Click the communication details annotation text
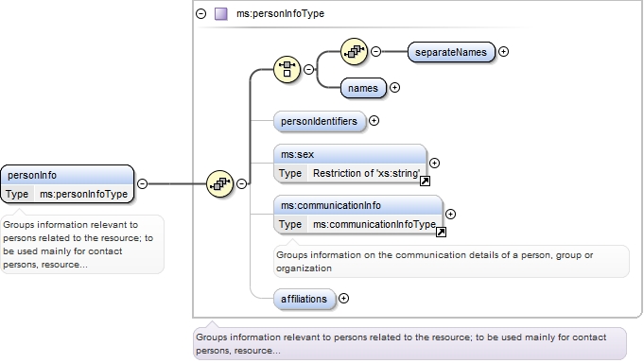Screen dimensions: 644x363 [x=435, y=262]
